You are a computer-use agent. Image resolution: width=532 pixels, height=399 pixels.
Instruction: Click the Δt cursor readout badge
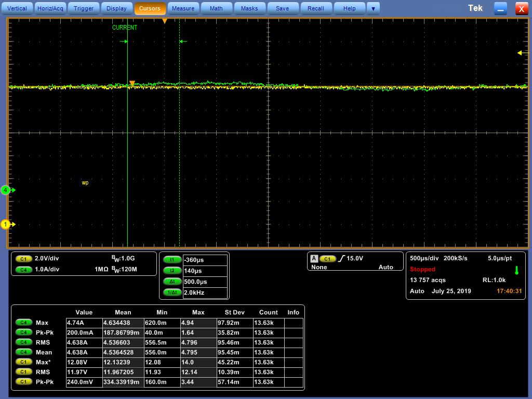(172, 282)
